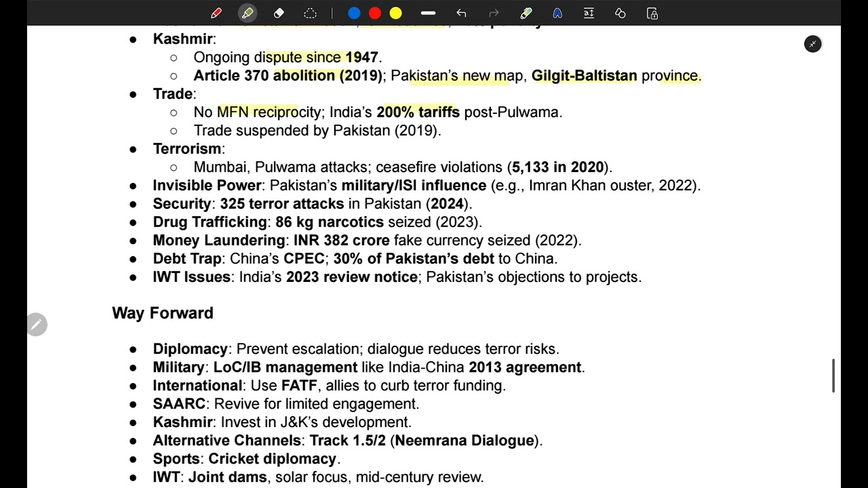Viewport: 868px width, 488px height.
Task: Toggle the page lock icon
Action: pyautogui.click(x=652, y=13)
